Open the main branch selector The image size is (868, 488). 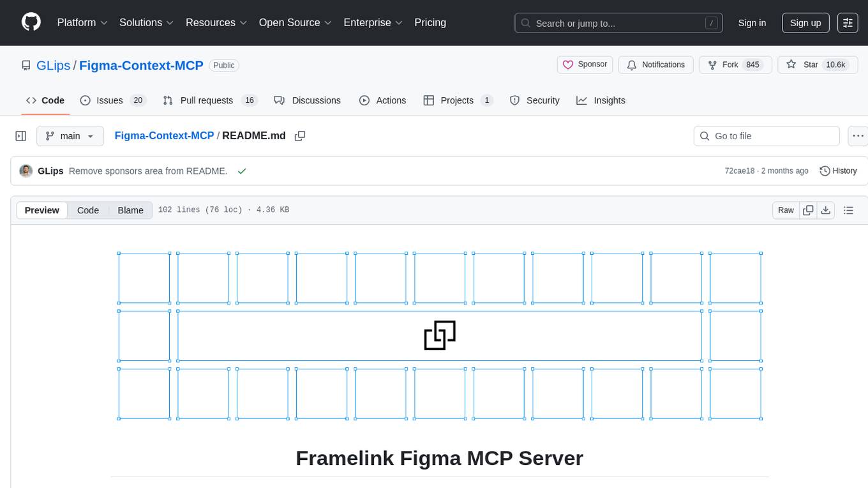[x=70, y=136]
